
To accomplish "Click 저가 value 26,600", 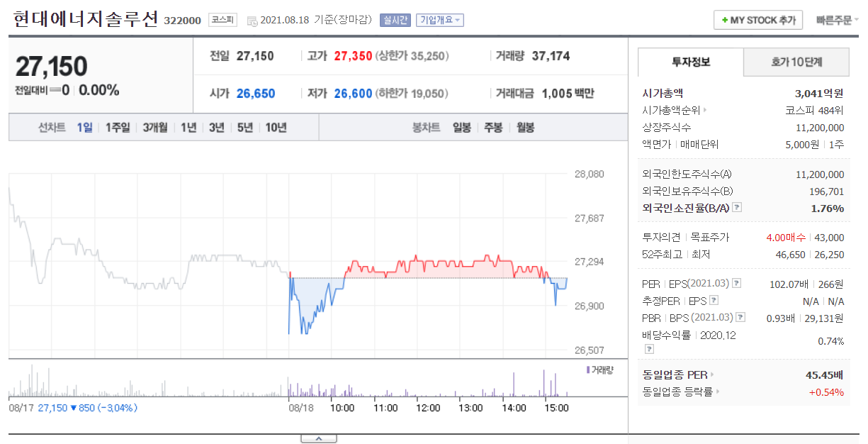I will tap(353, 94).
